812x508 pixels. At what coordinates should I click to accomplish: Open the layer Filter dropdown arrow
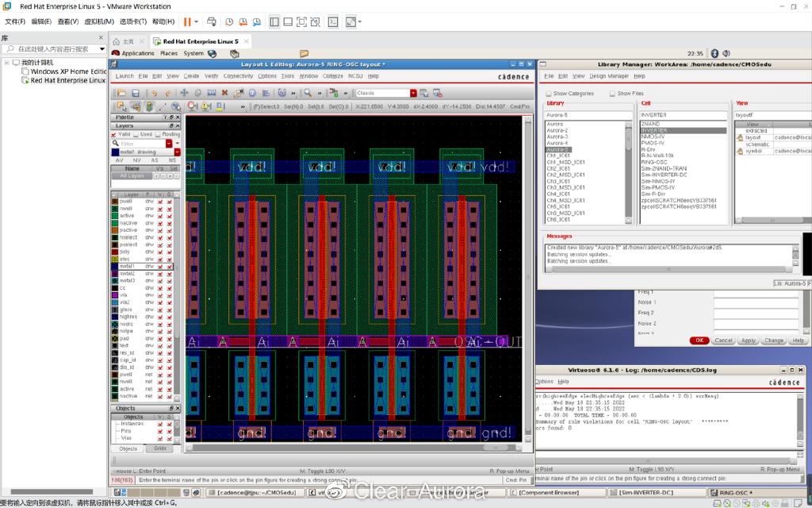click(x=169, y=144)
